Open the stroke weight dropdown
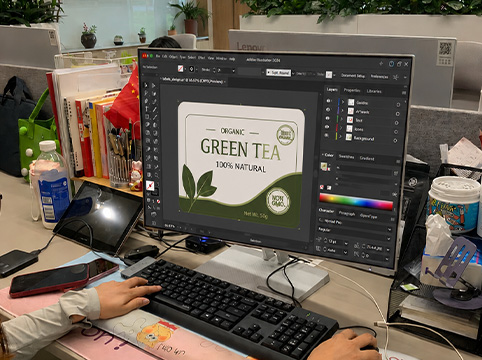The width and height of the screenshot is (482, 360). click(x=234, y=71)
